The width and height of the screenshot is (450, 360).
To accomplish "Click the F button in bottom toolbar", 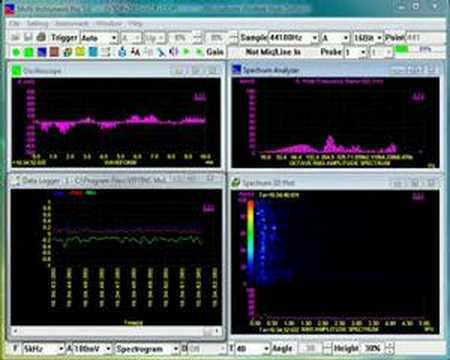I will coord(15,349).
